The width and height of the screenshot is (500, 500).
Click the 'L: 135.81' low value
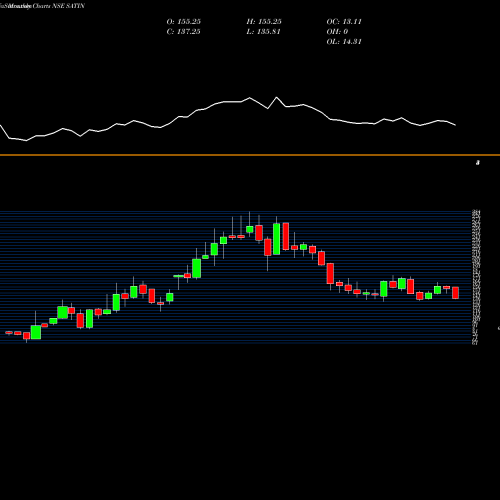pyautogui.click(x=263, y=32)
